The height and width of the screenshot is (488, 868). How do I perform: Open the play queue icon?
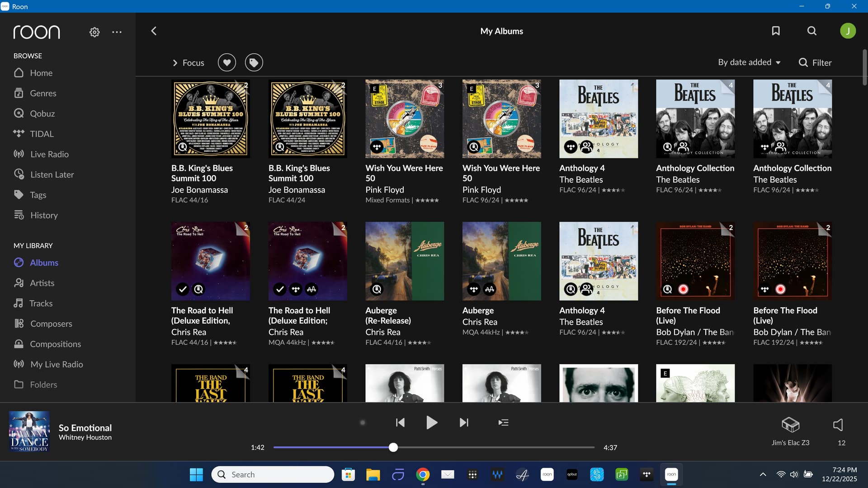tap(503, 422)
